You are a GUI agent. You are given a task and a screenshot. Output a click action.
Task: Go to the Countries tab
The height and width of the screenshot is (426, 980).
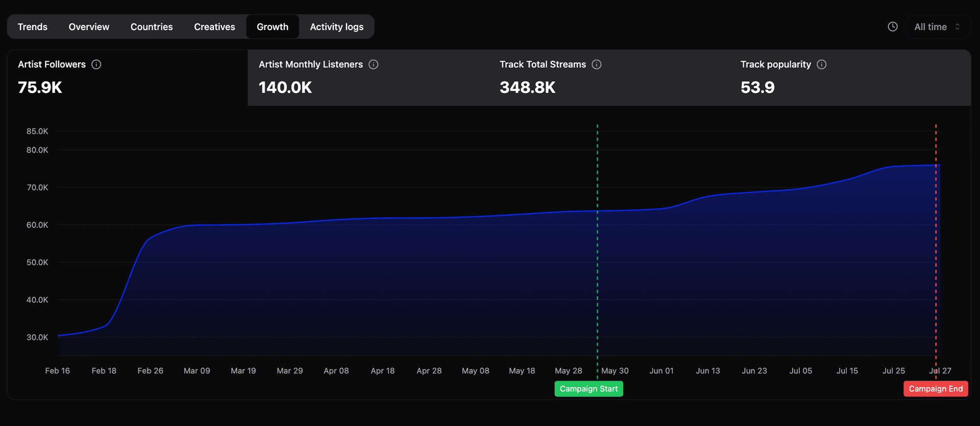[152, 27]
